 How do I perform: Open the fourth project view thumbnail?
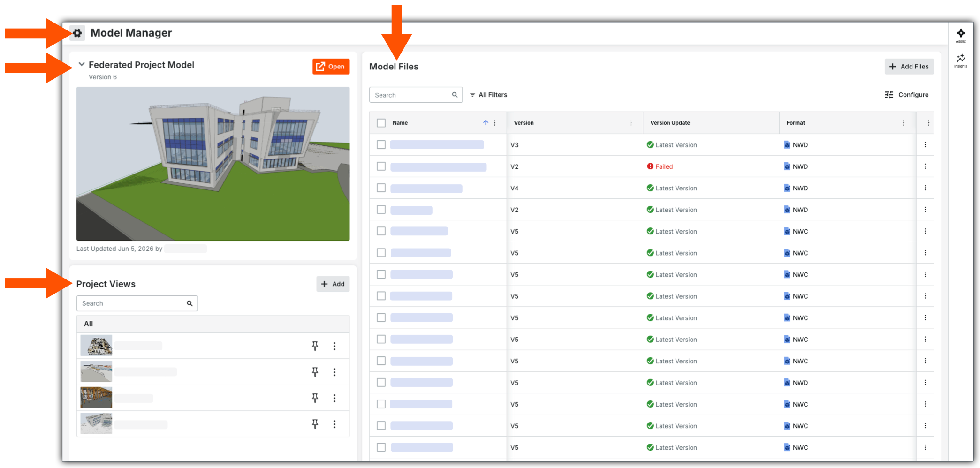coord(96,423)
